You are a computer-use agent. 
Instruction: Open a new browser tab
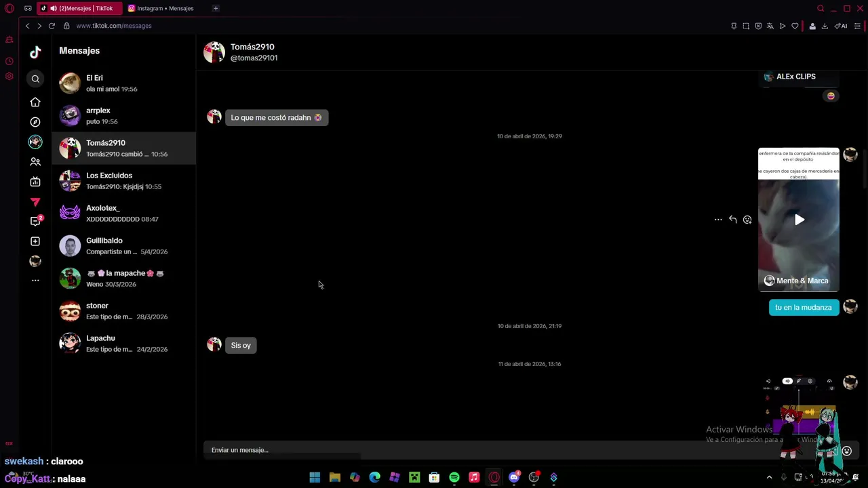[x=216, y=8]
